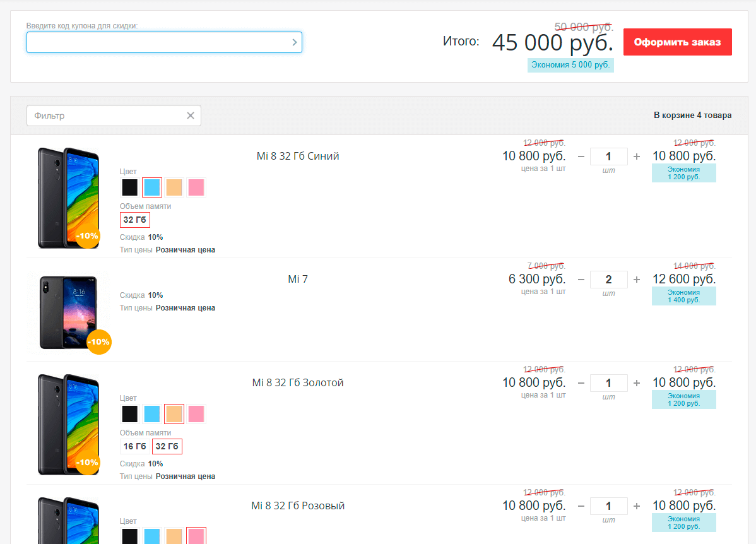Viewport: 756px width, 544px height.
Task: Focus the coupon code input field
Action: (158, 42)
